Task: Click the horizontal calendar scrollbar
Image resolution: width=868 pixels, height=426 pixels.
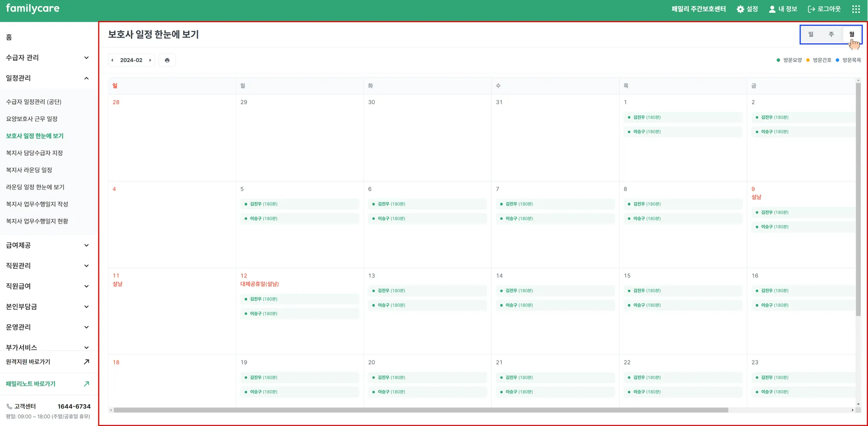Action: coord(421,410)
